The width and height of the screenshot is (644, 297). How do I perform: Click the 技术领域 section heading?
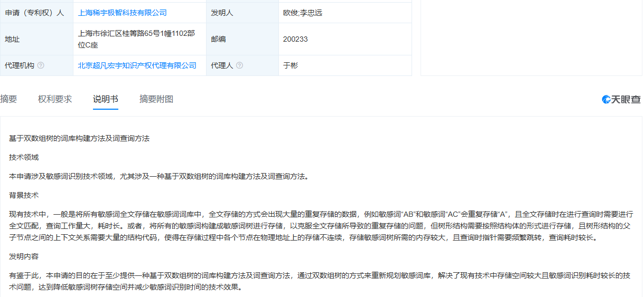pos(24,157)
